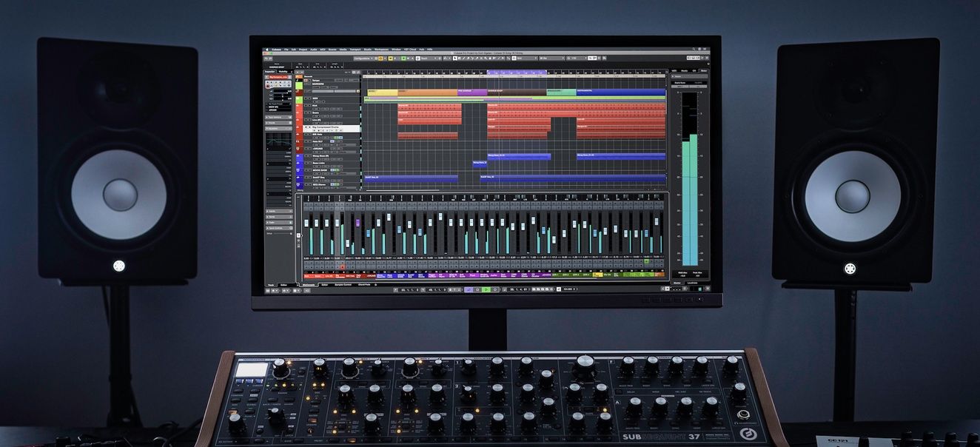This screenshot has width=980, height=447.
Task: Open the 1/16 quantize preset dropdown
Action: point(577,58)
